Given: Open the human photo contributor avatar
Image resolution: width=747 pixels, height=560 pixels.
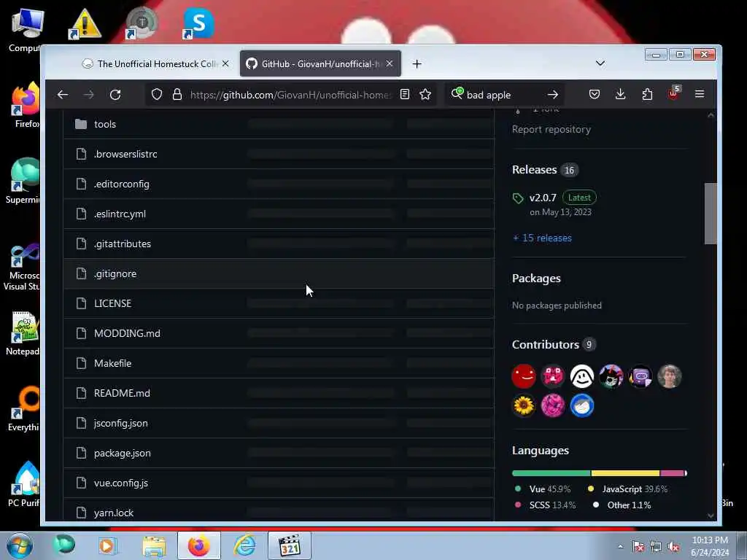Looking at the screenshot, I should pos(669,376).
